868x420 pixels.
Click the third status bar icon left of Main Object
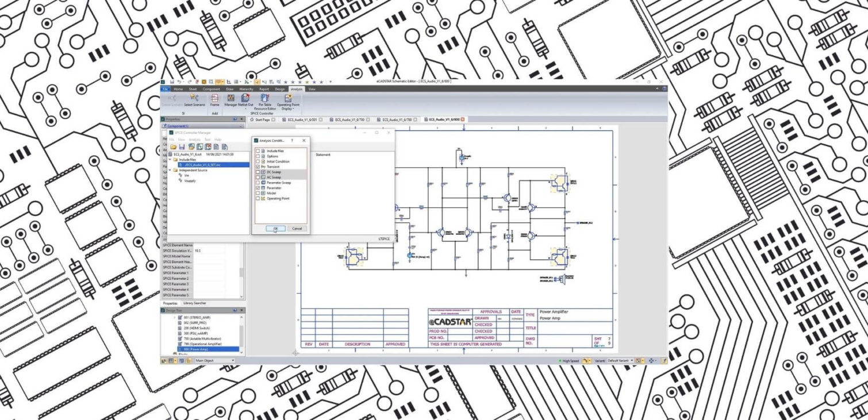pyautogui.click(x=182, y=360)
